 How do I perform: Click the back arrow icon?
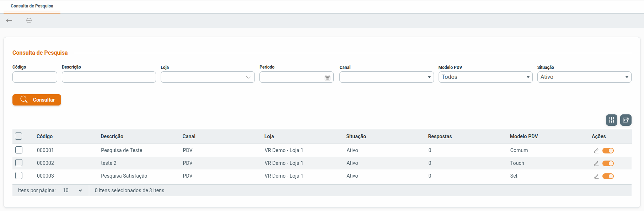point(9,21)
